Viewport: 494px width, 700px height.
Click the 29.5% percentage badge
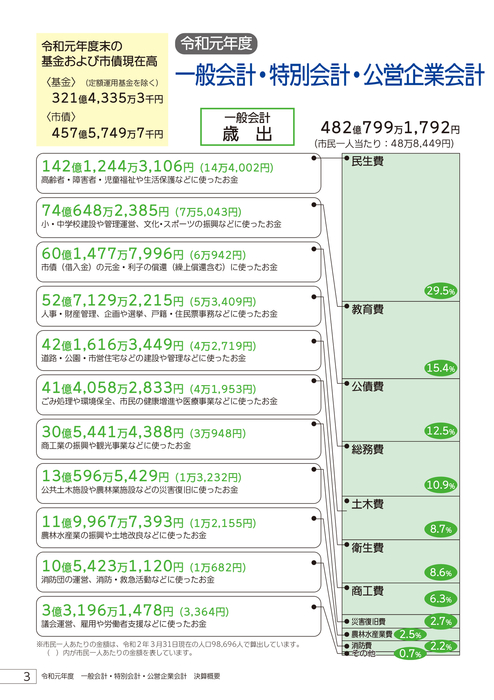(x=440, y=291)
